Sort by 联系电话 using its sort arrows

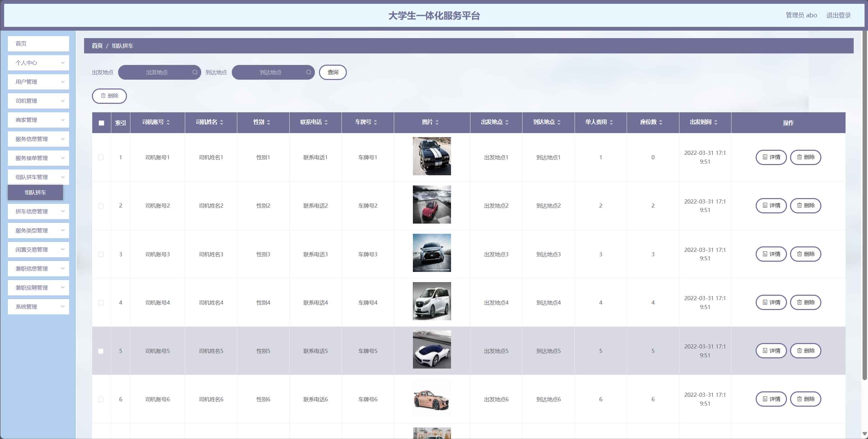[x=326, y=122]
